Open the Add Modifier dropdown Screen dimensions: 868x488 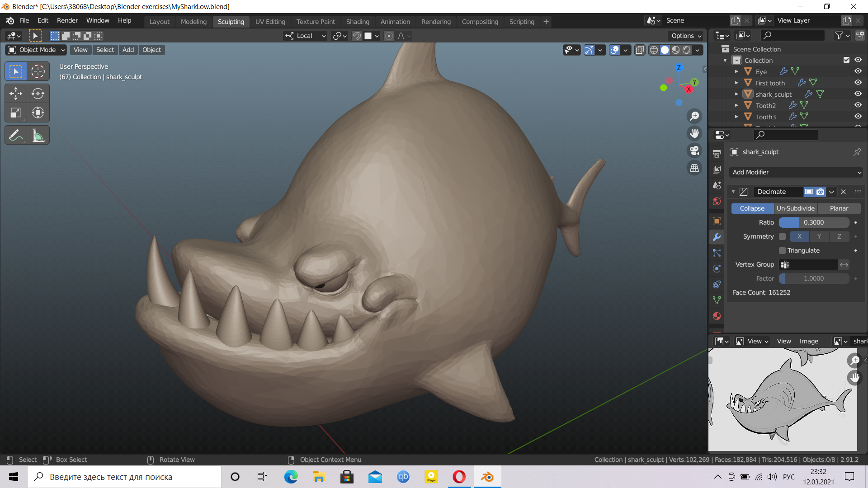[796, 172]
